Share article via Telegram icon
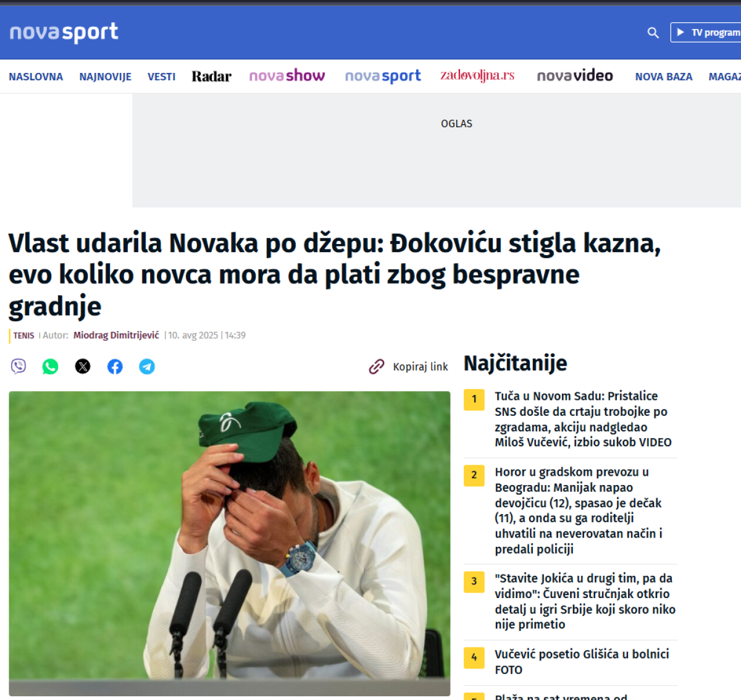The height and width of the screenshot is (700, 741). pyautogui.click(x=147, y=366)
